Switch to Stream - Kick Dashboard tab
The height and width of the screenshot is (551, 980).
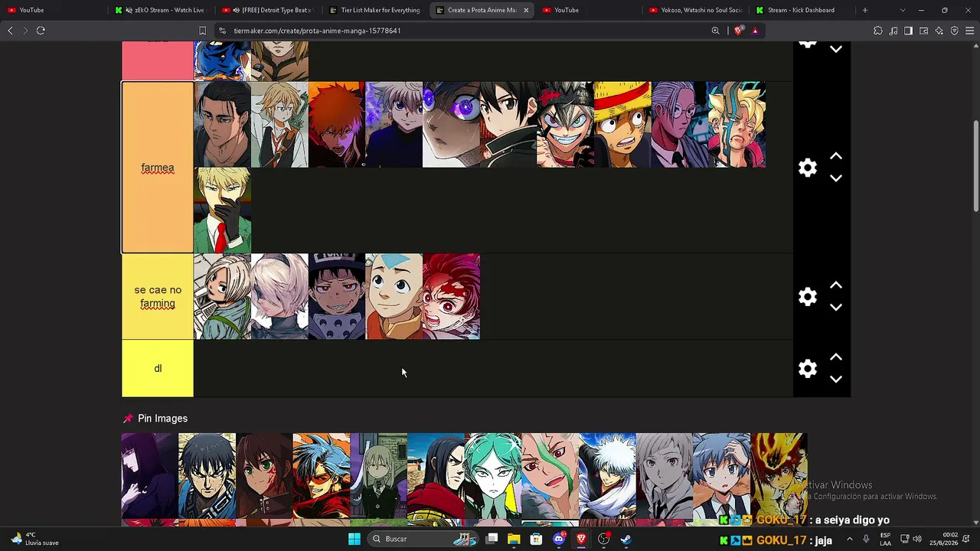[801, 10]
